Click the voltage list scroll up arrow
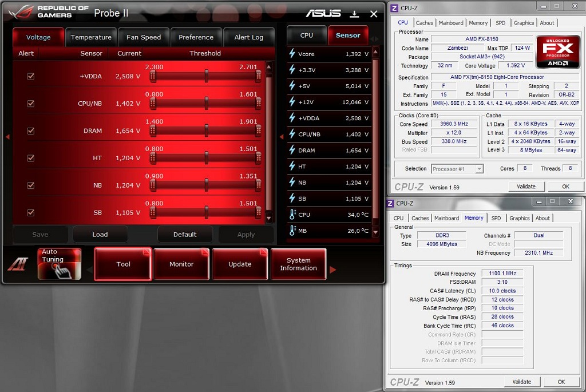The width and height of the screenshot is (586, 392). pyautogui.click(x=269, y=68)
